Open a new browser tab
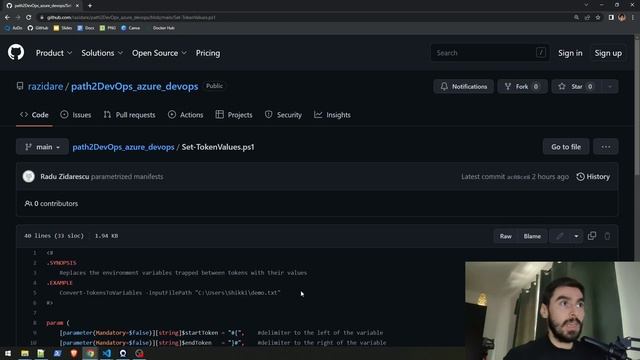 click(x=90, y=6)
